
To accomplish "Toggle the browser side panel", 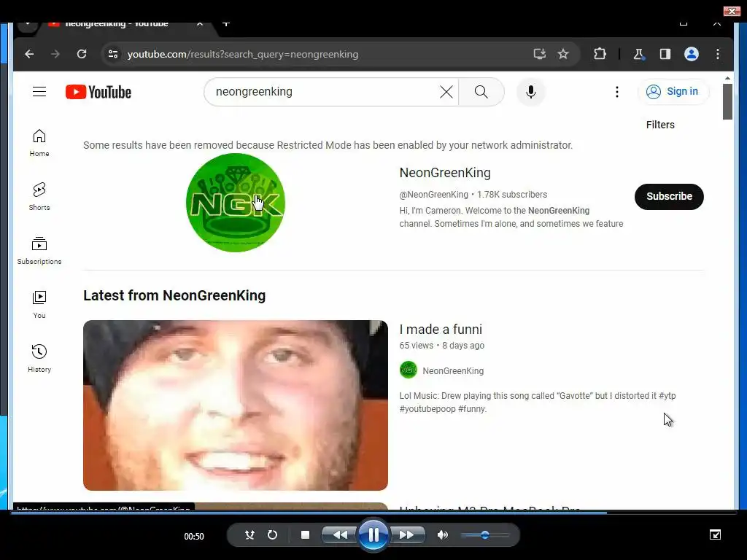I will point(665,54).
